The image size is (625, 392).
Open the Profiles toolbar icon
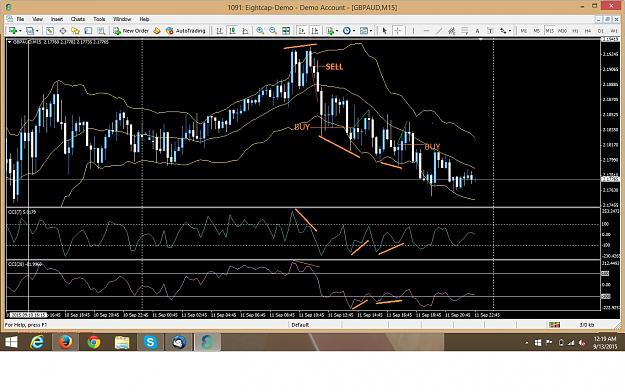pyautogui.click(x=30, y=31)
